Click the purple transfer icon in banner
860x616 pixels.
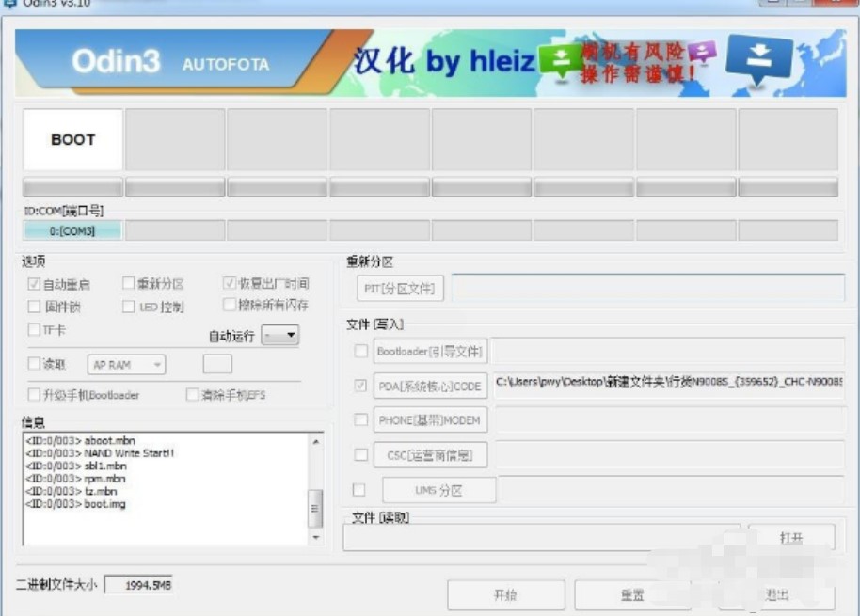point(703,52)
